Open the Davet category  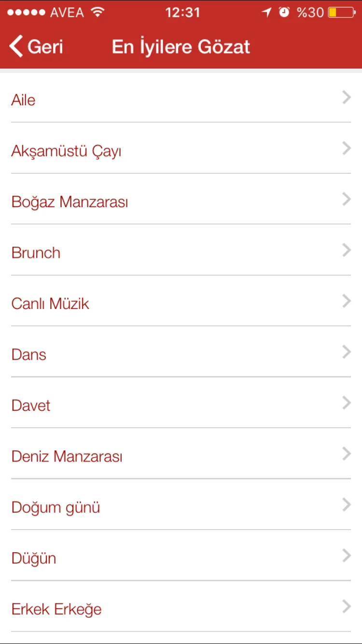(x=31, y=406)
